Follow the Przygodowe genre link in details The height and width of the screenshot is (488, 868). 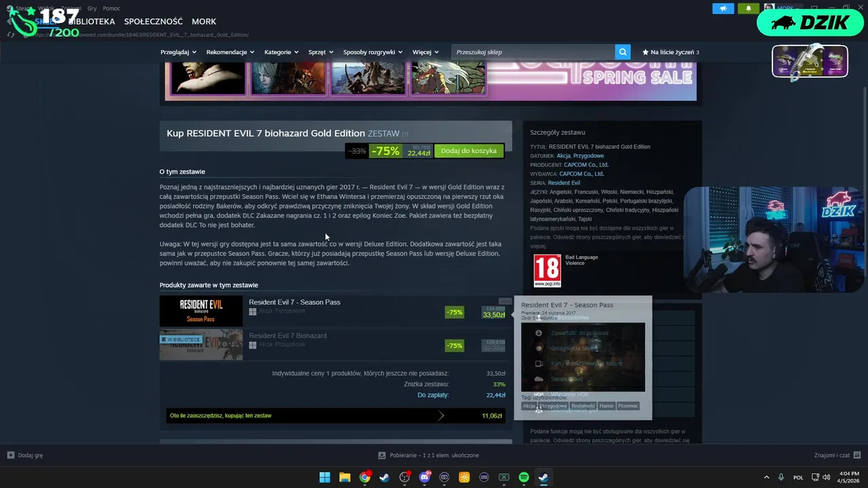(589, 156)
